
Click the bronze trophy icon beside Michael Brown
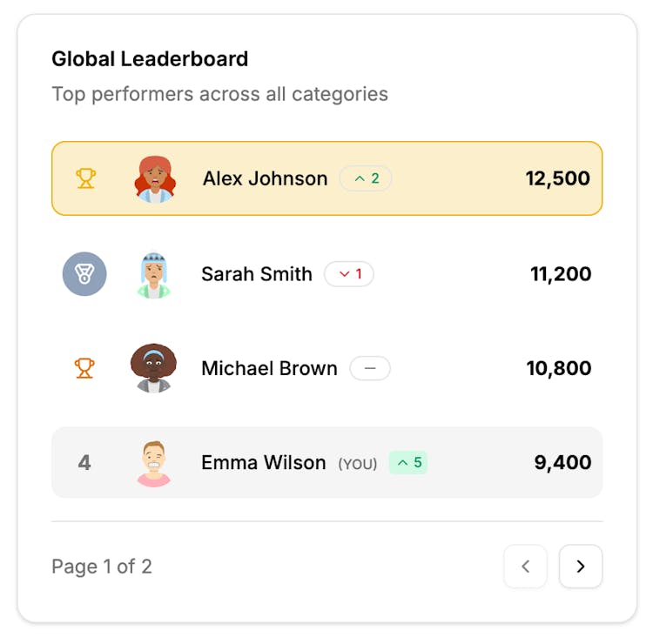click(84, 368)
